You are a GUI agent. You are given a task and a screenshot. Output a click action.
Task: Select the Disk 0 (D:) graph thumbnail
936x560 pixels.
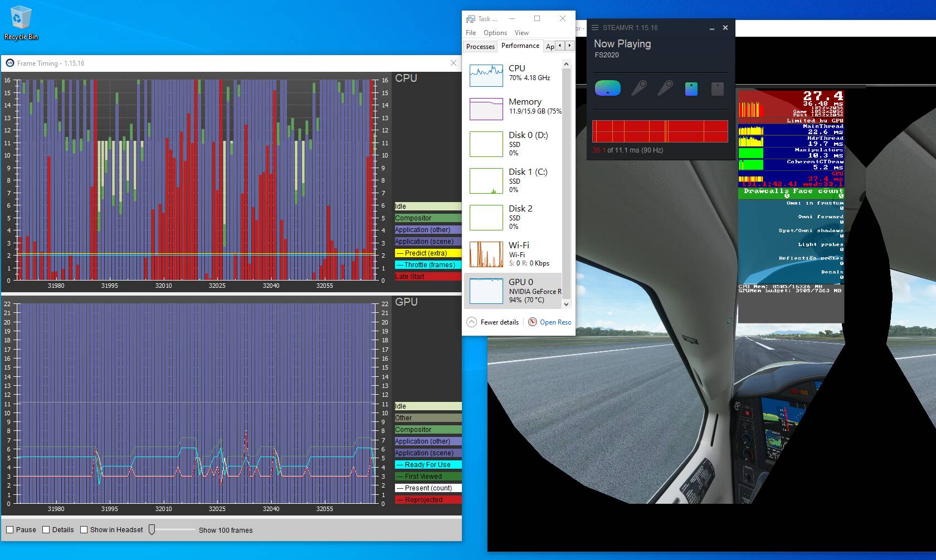(486, 144)
